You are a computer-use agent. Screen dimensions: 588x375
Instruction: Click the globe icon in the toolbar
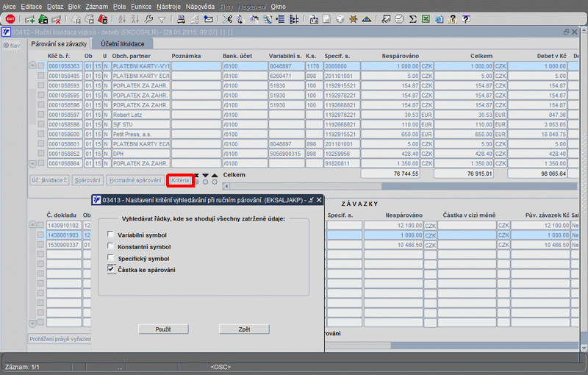point(340,19)
